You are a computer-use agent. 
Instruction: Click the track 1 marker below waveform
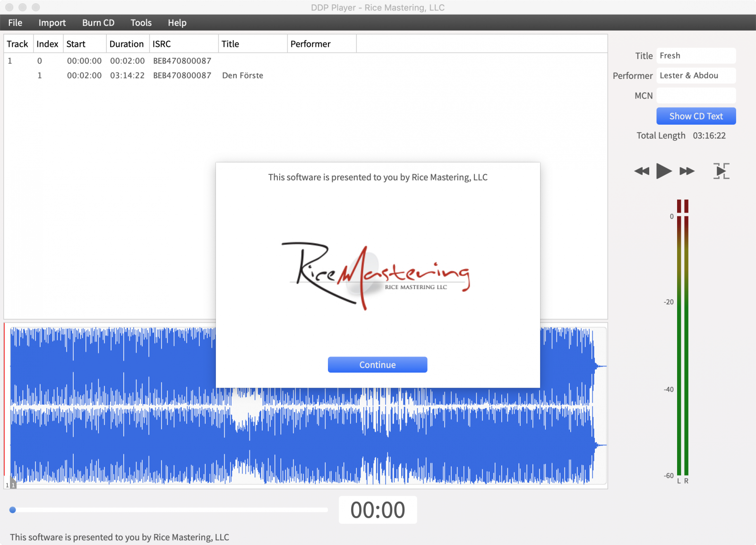click(x=13, y=485)
